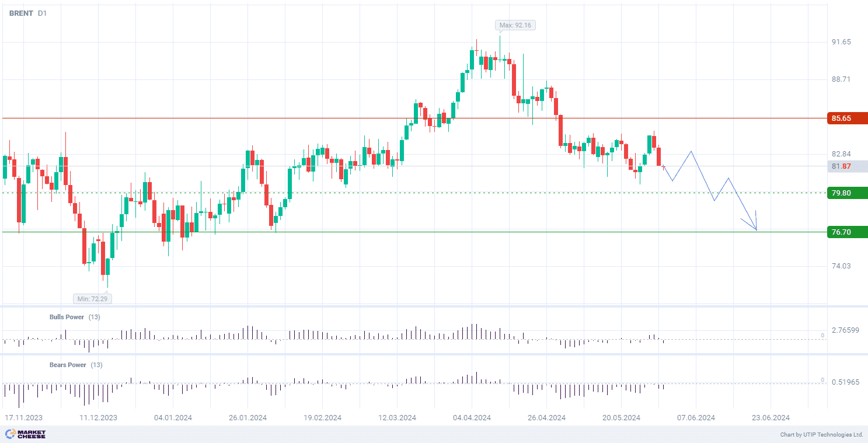Click the Max: 92.16 price marker
The height and width of the screenshot is (443, 868).
tap(516, 25)
